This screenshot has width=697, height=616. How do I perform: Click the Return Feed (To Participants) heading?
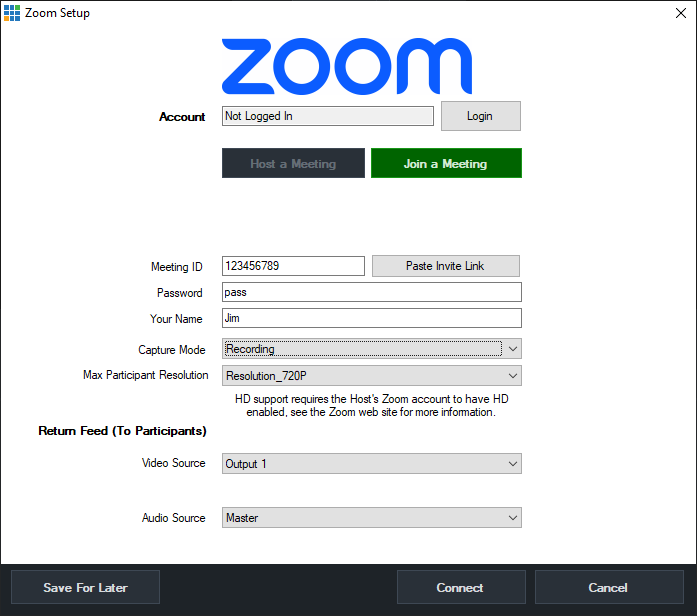[122, 431]
